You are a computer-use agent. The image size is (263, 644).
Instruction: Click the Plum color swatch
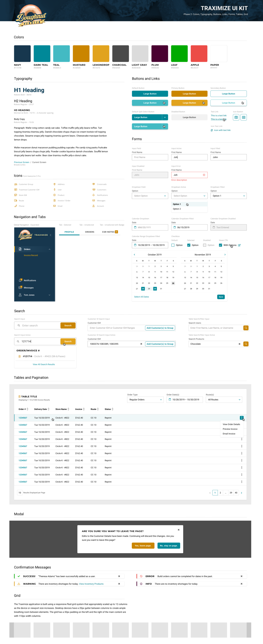[x=160, y=53]
